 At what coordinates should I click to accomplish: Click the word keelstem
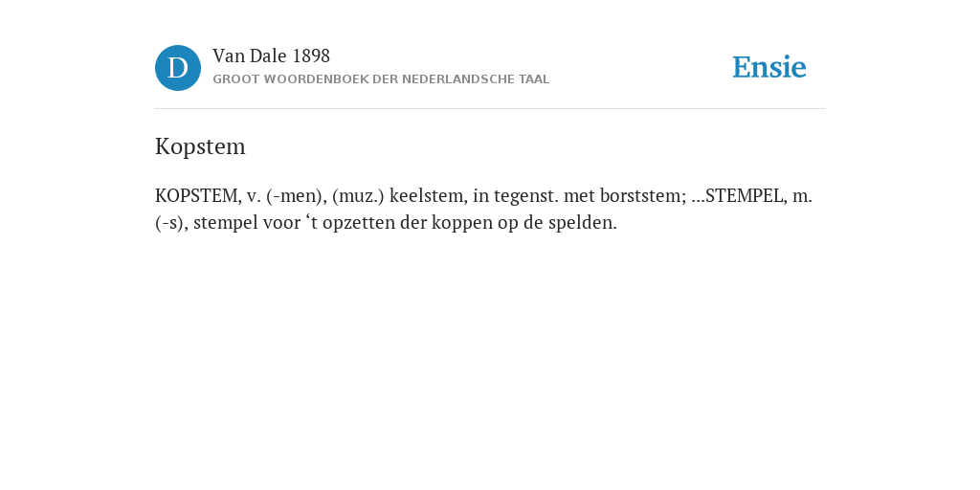coord(428,195)
